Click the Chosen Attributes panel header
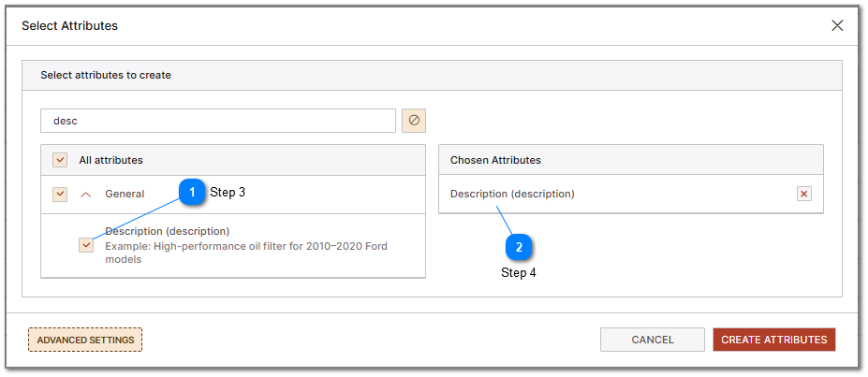868x377 pixels. 495,160
